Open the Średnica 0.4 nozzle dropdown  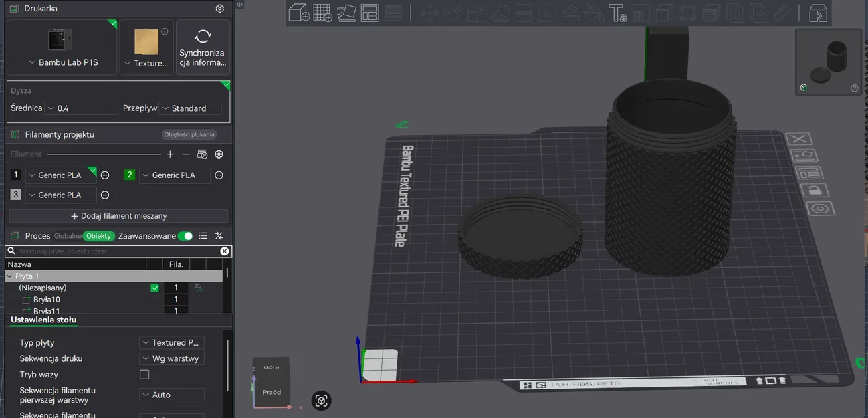coord(82,108)
